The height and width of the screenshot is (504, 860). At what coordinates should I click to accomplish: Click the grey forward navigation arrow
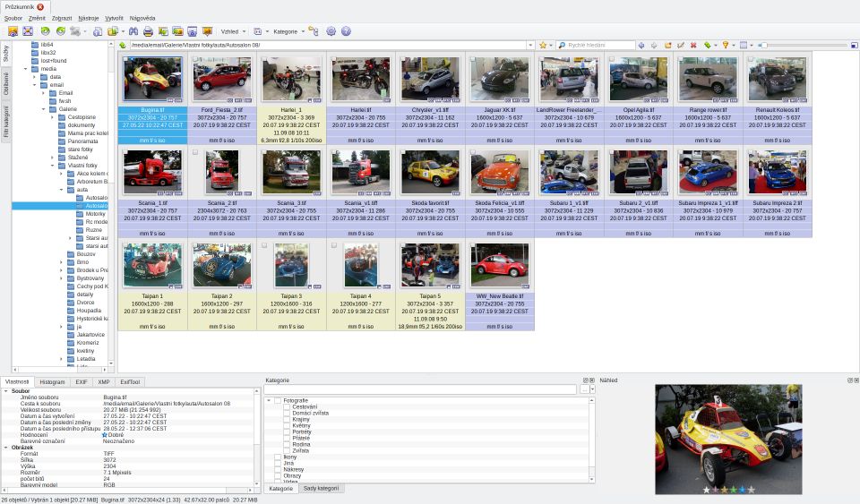pyautogui.click(x=654, y=45)
